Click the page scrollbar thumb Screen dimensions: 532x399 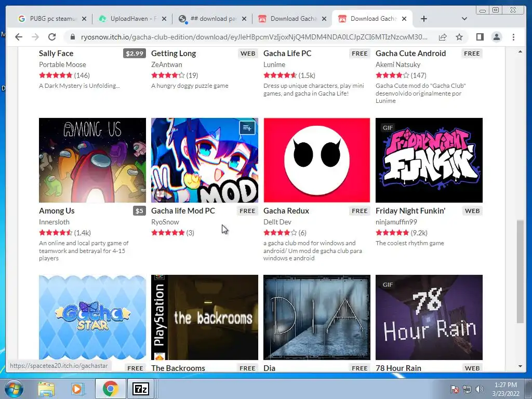(x=520, y=271)
